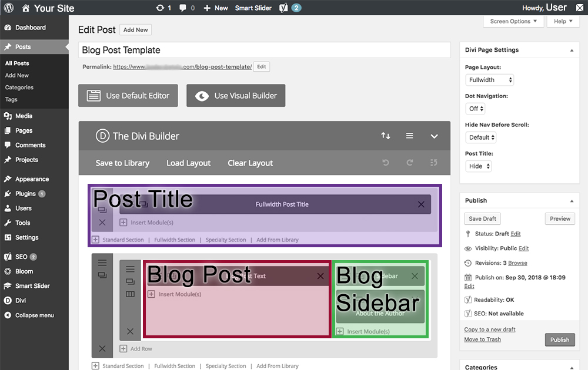Open Divi Builder history icon
The width and height of the screenshot is (588, 370).
coord(434,163)
